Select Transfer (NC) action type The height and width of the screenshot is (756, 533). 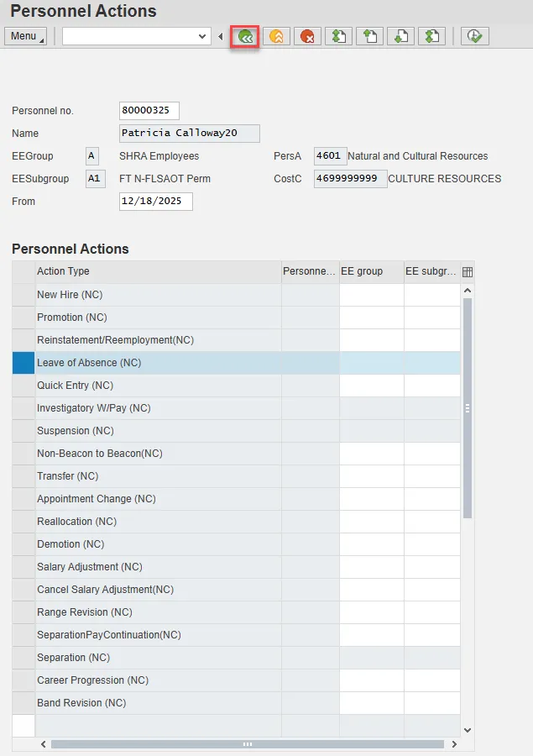point(68,476)
